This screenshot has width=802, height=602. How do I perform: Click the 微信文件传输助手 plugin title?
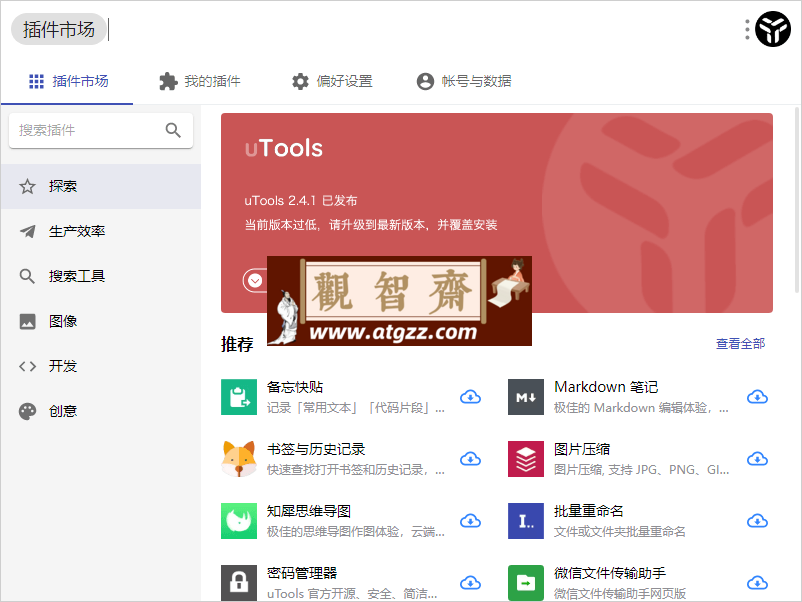pyautogui.click(x=610, y=573)
